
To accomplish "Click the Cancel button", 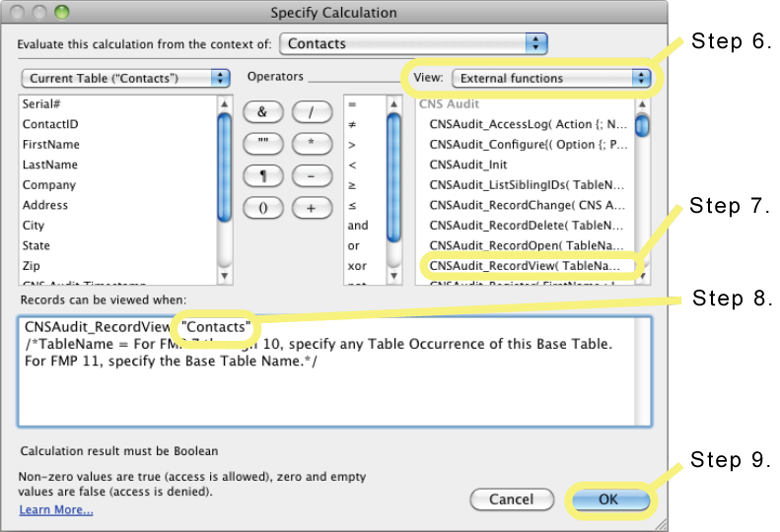I will point(512,499).
